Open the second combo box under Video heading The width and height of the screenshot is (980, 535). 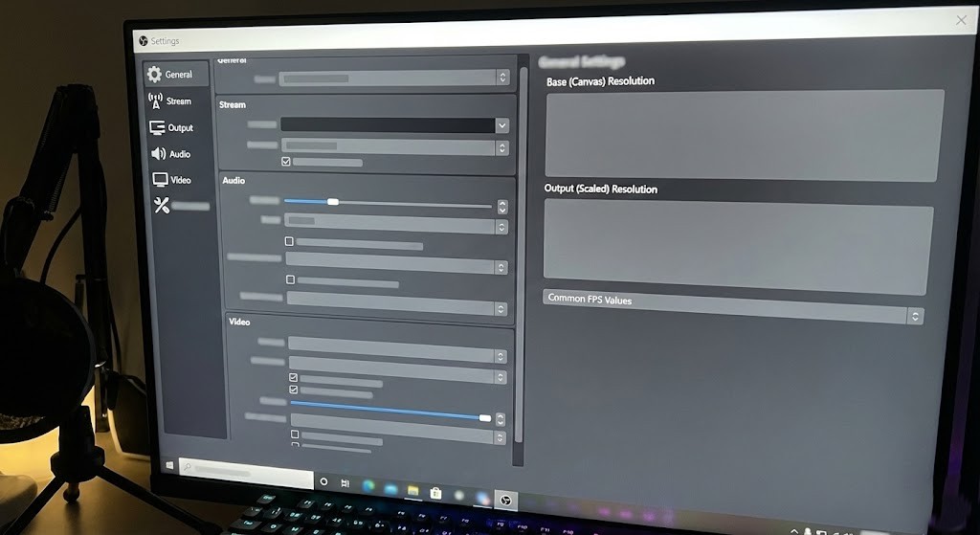click(398, 372)
